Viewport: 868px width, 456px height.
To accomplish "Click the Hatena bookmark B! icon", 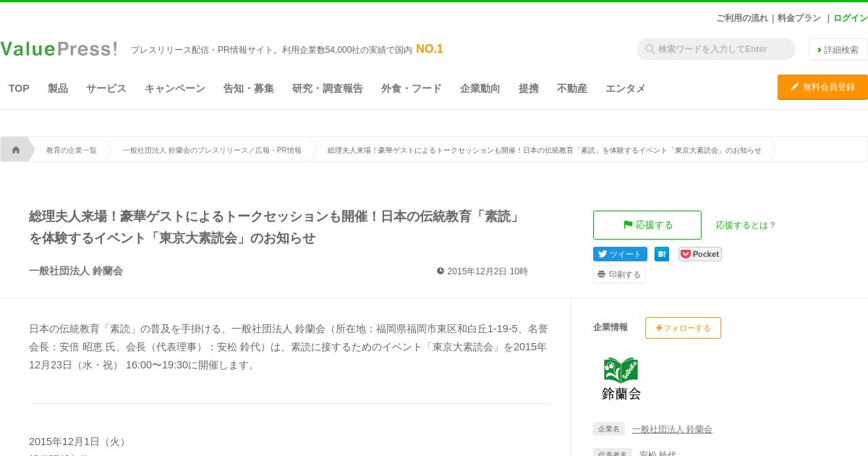I will (x=662, y=254).
